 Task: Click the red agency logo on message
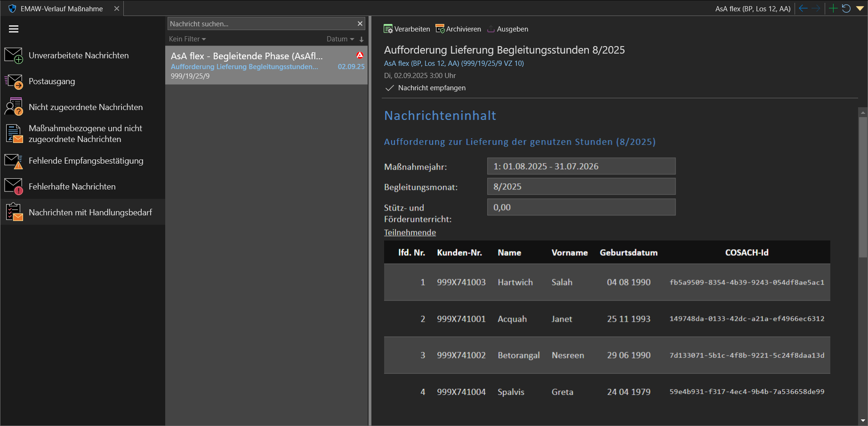(360, 55)
